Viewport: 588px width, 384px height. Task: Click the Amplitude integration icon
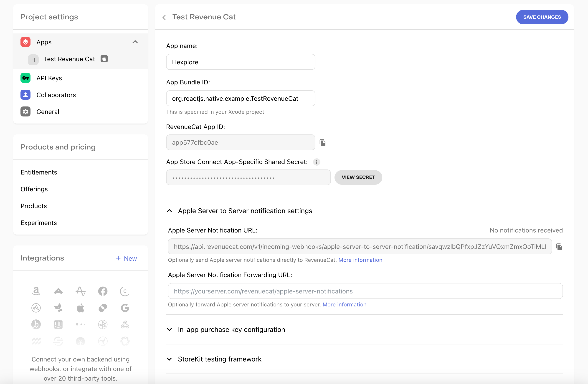[x=81, y=291]
